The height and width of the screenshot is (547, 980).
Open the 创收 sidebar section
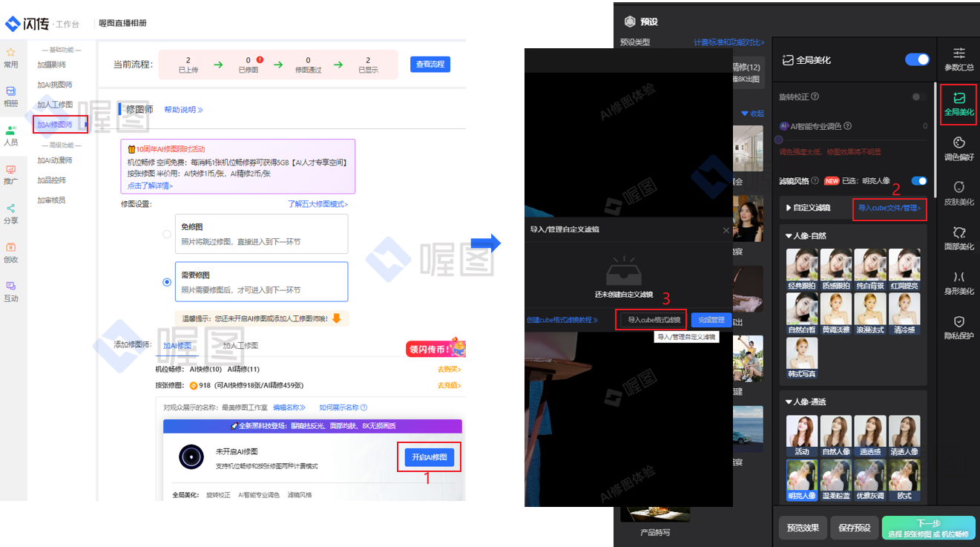point(10,252)
